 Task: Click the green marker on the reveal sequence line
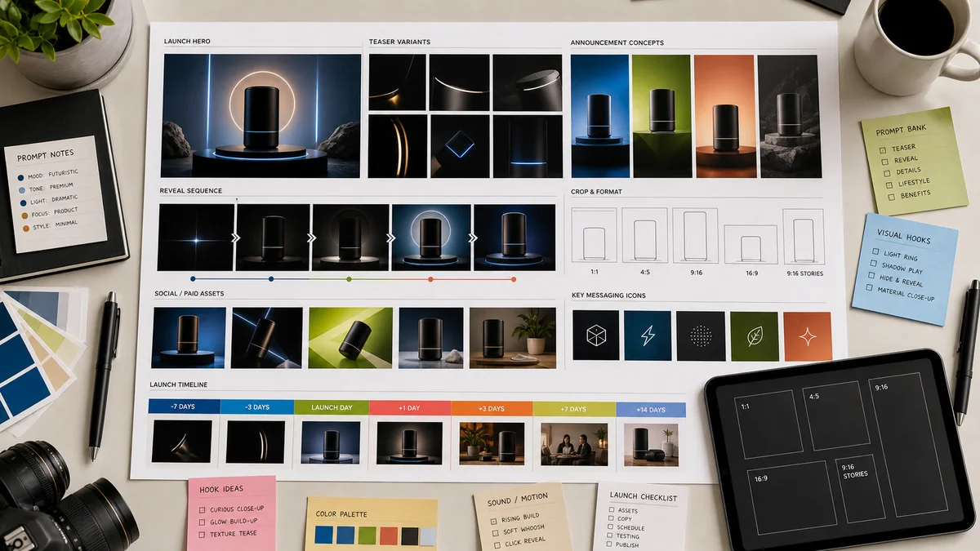[x=349, y=279]
